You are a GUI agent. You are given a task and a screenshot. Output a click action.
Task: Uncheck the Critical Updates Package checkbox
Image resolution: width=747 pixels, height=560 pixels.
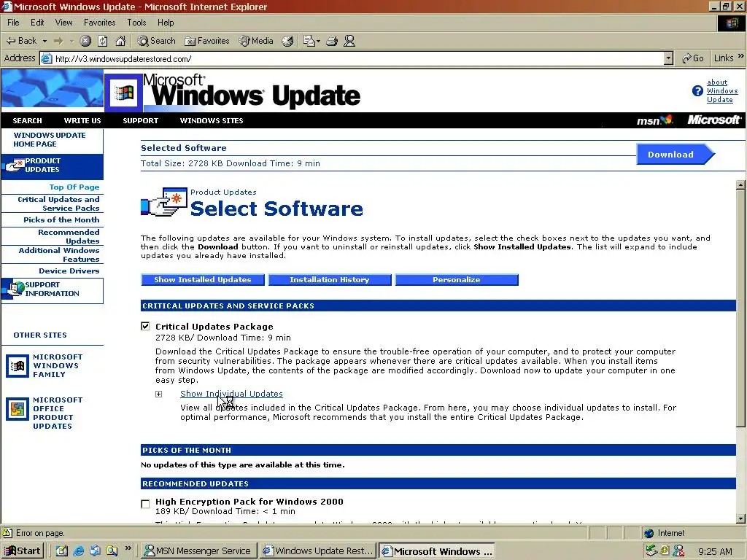tap(145, 326)
